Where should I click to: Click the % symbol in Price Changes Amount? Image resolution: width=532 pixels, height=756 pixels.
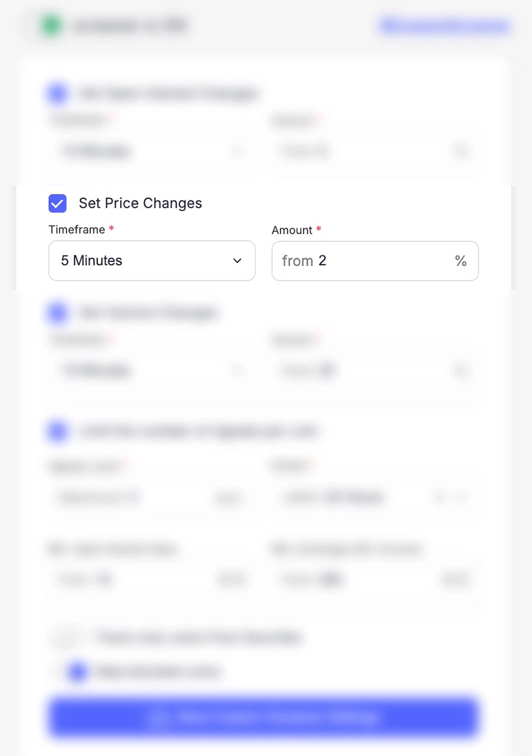(x=461, y=261)
